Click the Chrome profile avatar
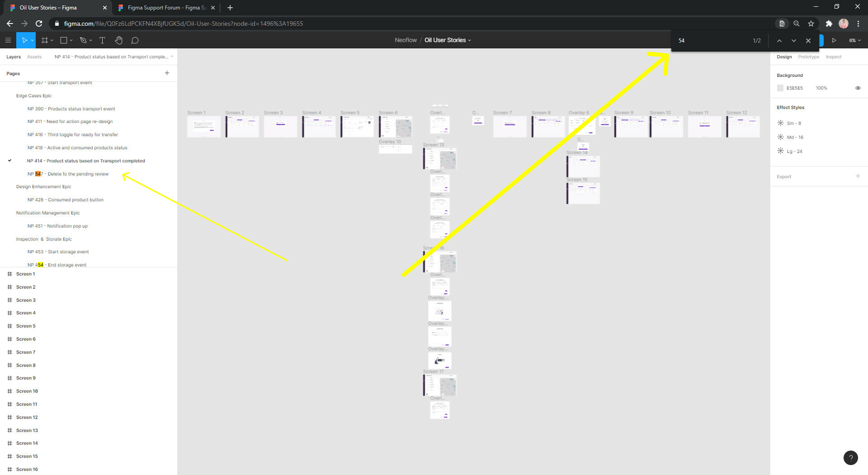The image size is (868, 475). pyautogui.click(x=844, y=24)
